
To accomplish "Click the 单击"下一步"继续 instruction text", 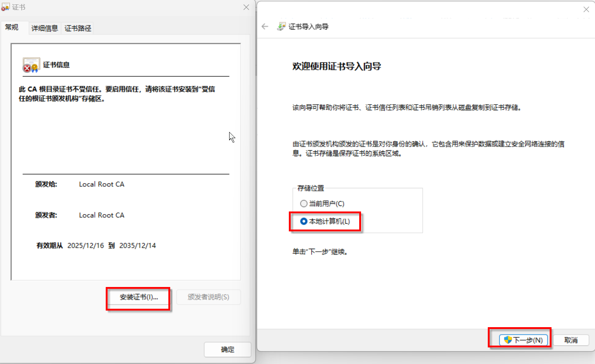I will pos(320,252).
